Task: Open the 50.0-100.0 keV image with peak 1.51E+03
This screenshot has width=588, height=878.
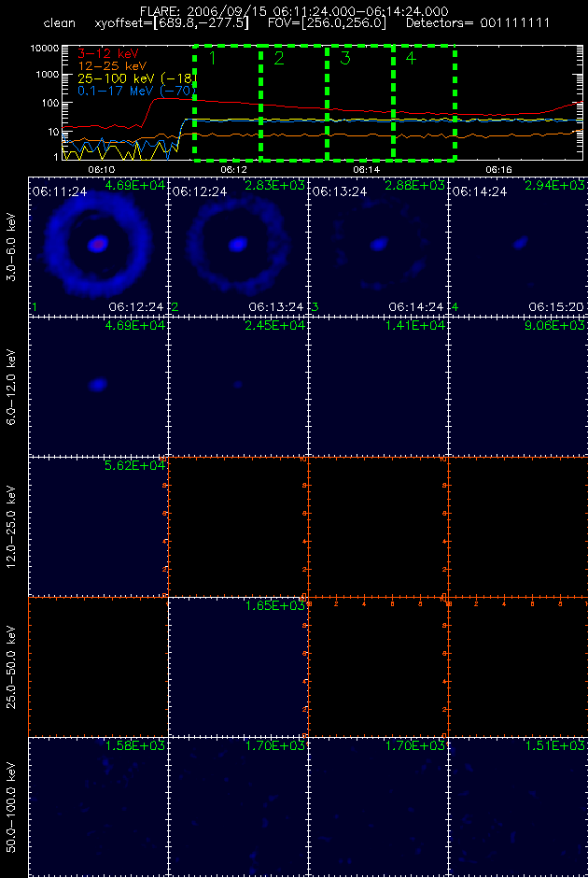Action: (517, 806)
